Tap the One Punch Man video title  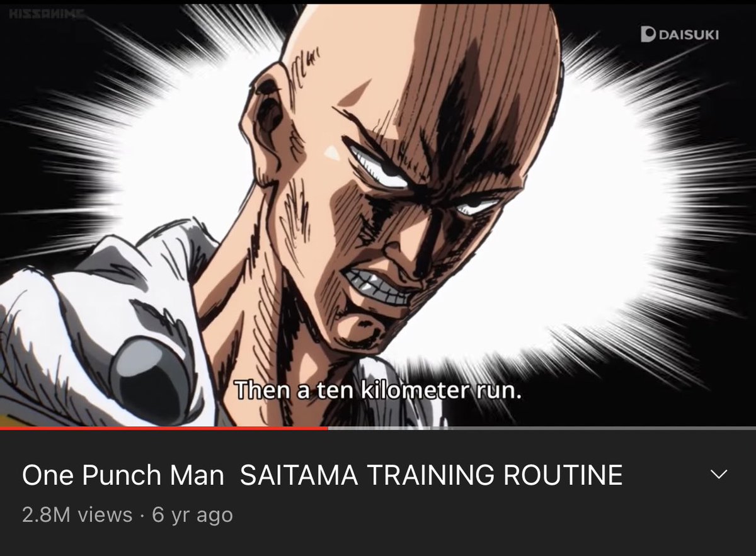click(322, 475)
